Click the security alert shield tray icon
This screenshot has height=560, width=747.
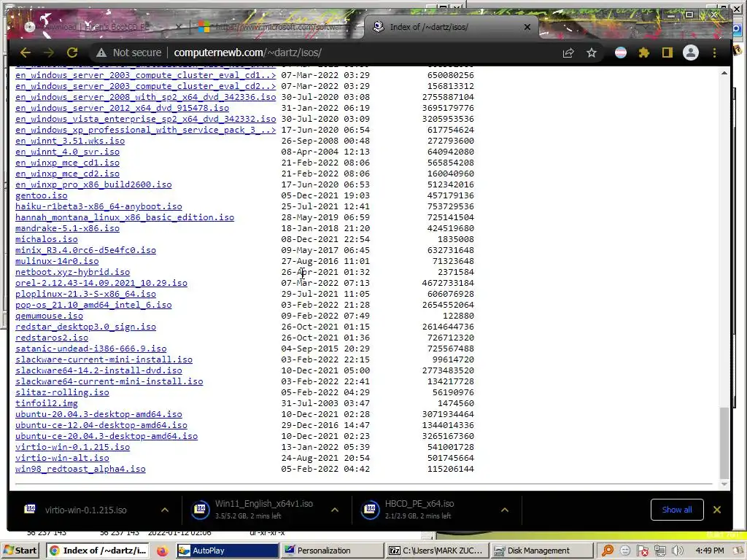click(642, 551)
